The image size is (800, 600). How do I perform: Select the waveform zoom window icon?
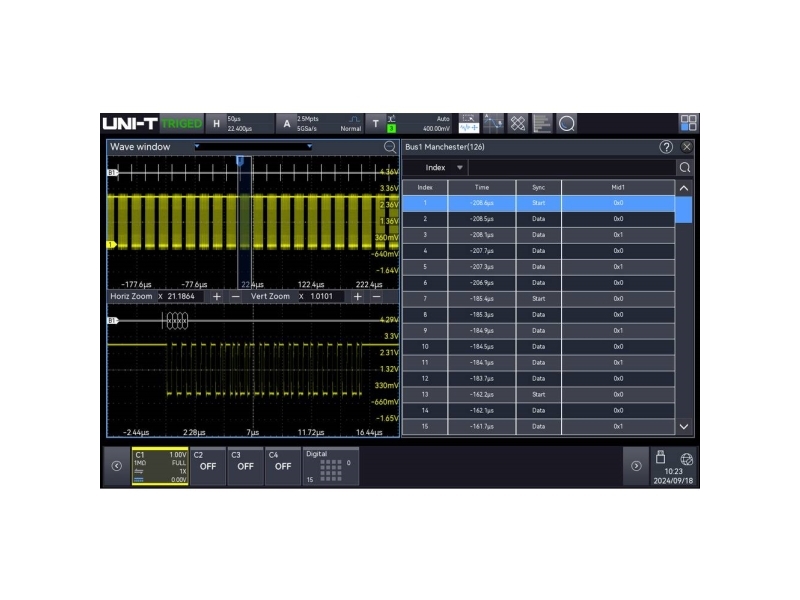click(x=468, y=123)
